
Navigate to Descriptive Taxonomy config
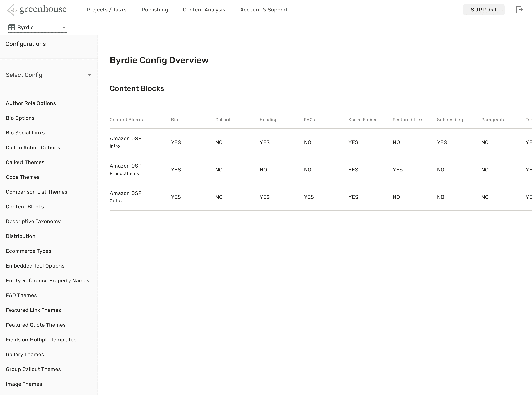tap(33, 221)
